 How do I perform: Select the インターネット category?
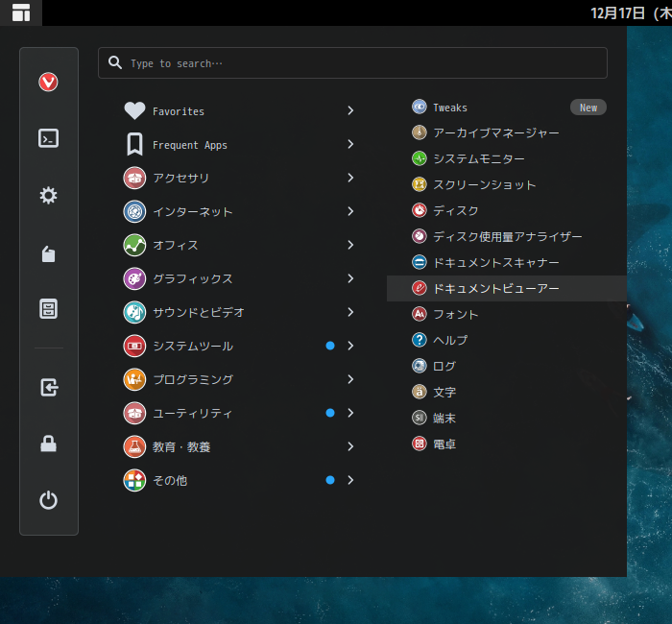(x=239, y=211)
